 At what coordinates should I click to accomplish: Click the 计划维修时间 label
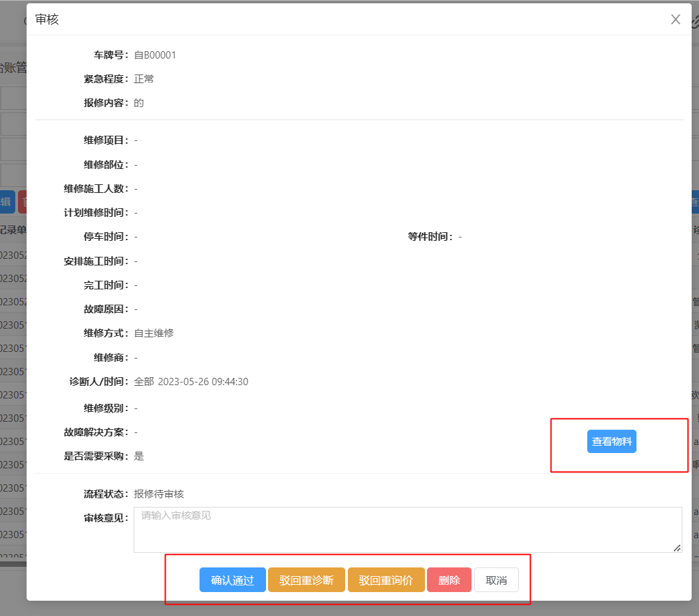(96, 213)
